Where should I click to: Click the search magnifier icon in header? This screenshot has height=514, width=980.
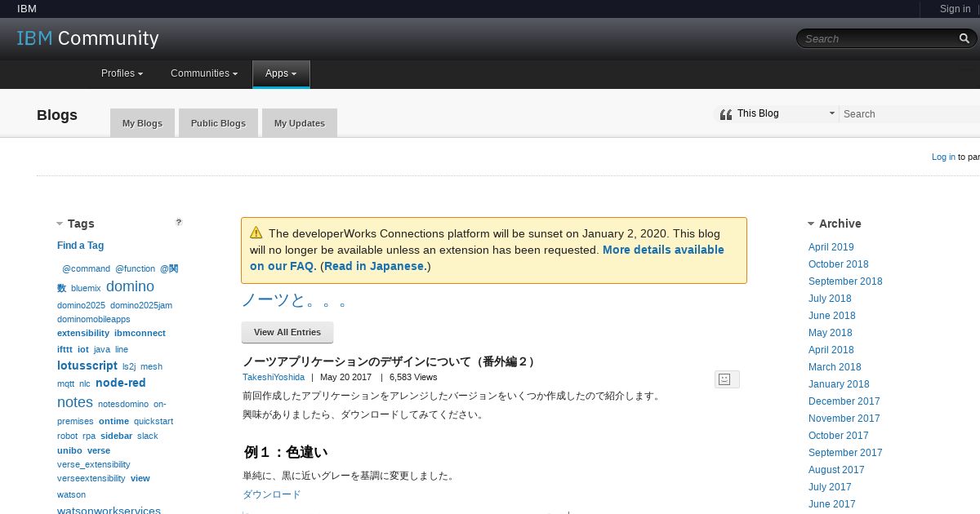coord(964,38)
